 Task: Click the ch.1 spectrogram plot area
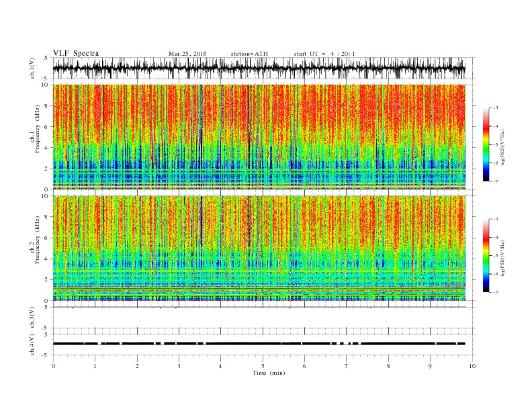[x=259, y=137]
